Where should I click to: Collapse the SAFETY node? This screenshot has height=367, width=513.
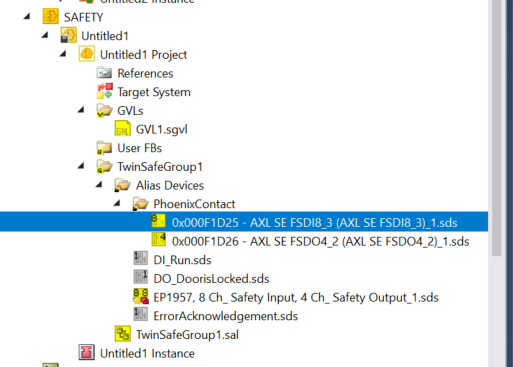tap(27, 16)
